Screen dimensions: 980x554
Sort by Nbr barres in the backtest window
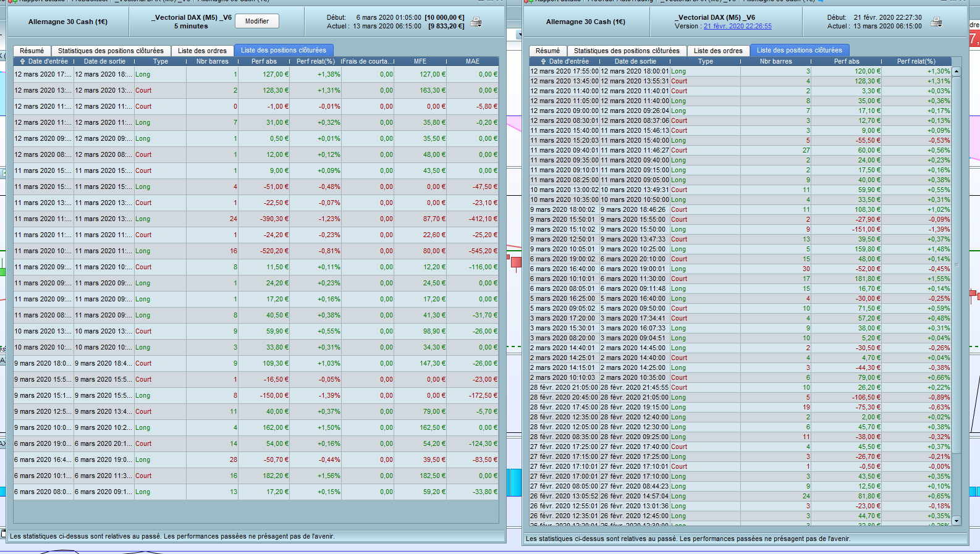click(213, 62)
